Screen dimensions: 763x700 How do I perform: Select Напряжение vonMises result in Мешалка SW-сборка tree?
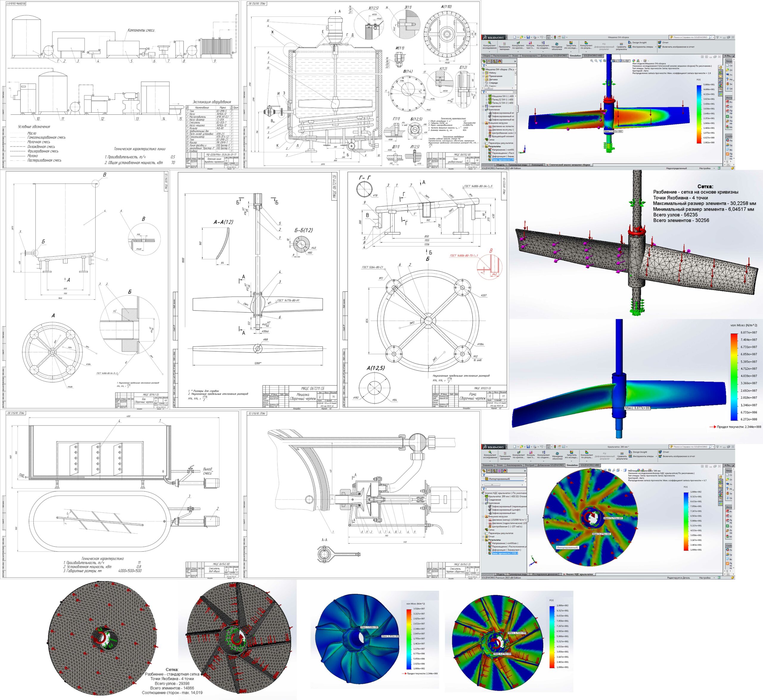(502, 150)
